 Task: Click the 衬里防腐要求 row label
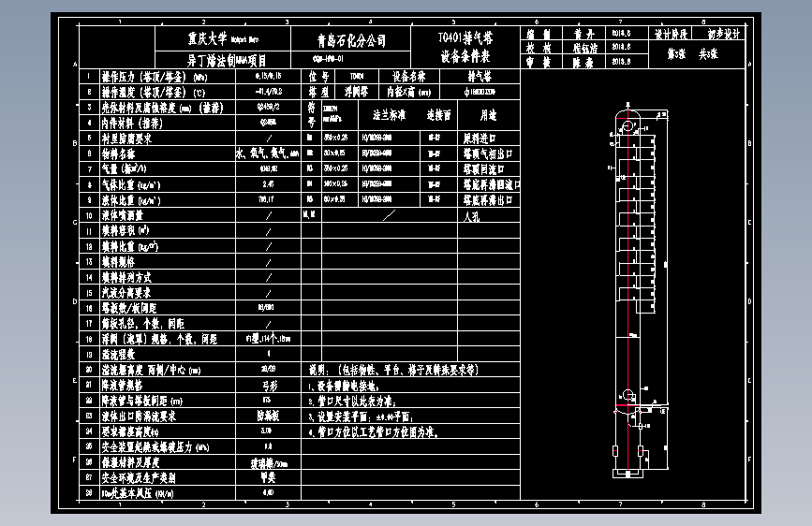(x=126, y=139)
